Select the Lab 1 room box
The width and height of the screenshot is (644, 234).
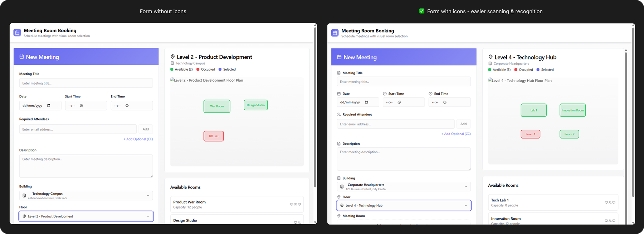[x=533, y=110]
